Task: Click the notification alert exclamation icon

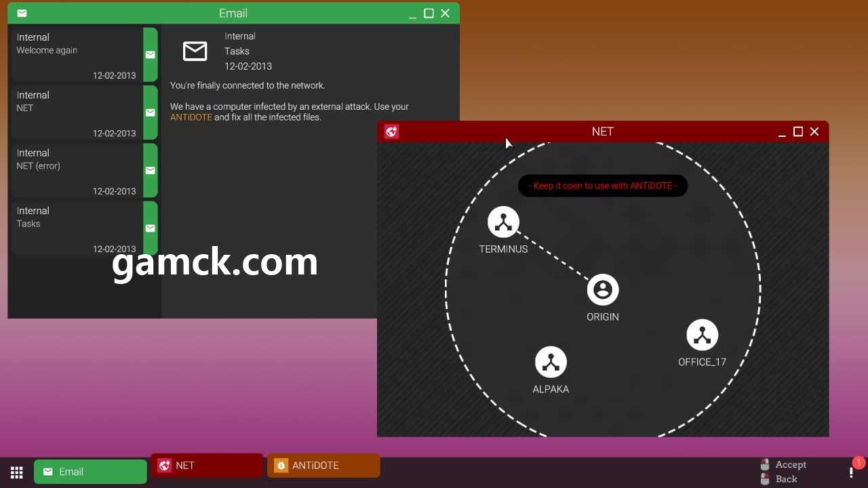Action: (851, 472)
